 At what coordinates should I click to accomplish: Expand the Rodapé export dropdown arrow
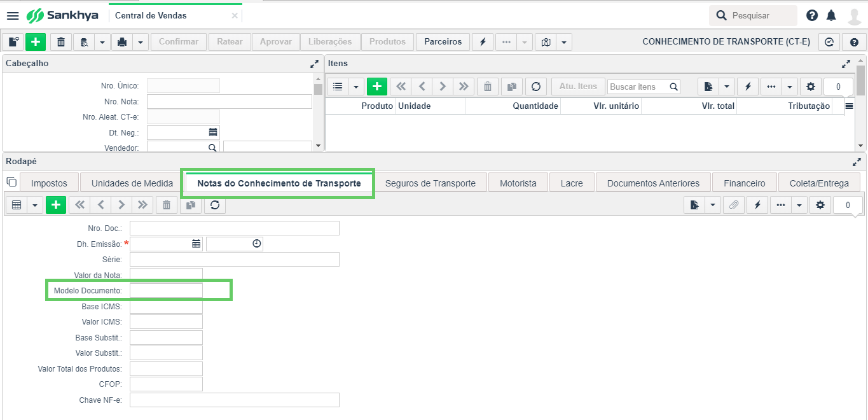click(713, 205)
